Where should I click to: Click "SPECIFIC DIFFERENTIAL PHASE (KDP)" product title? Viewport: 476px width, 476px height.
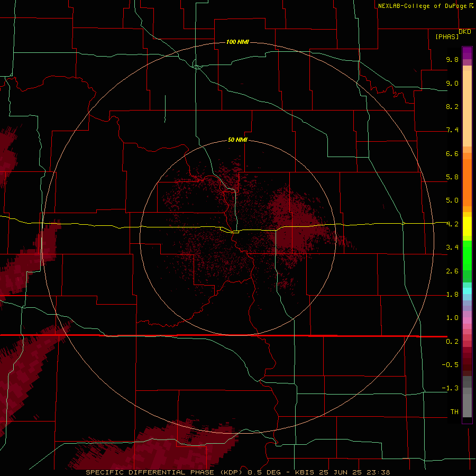click(164, 472)
